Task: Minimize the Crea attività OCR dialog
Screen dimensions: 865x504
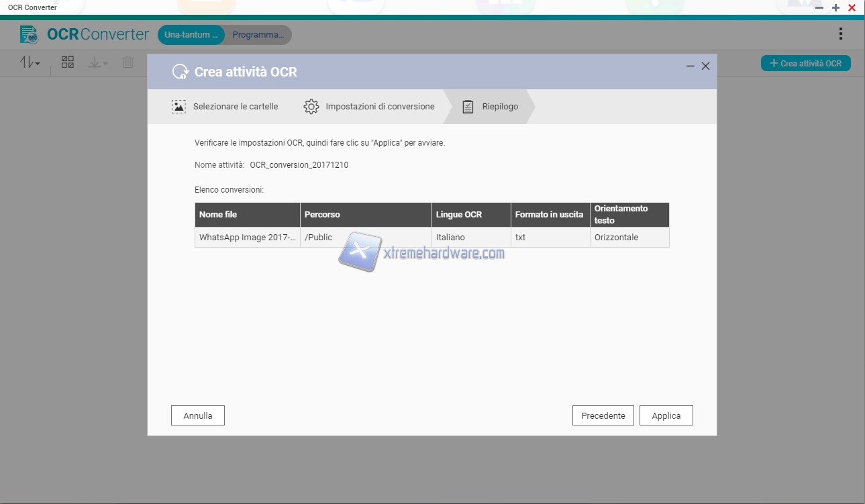Action: [691, 66]
